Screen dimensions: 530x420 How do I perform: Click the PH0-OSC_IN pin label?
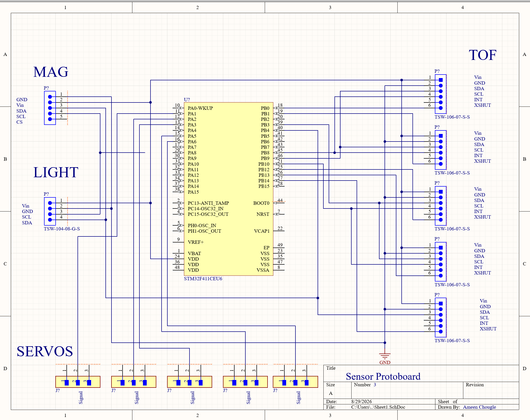tap(202, 226)
